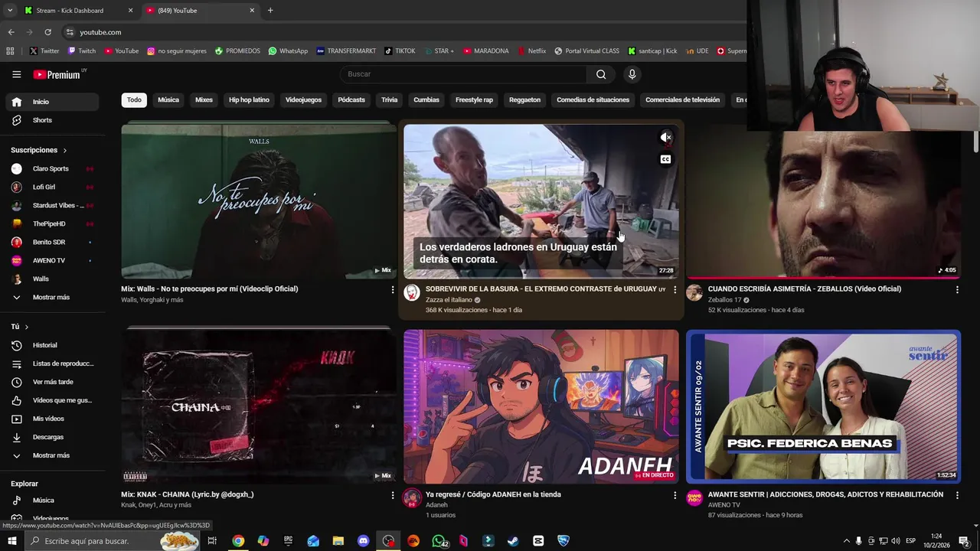Open Claro Sports subscription
This screenshot has width=980, height=551.
coord(52,168)
